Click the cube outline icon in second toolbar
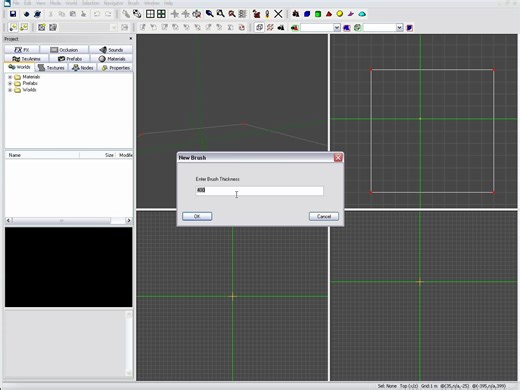 click(x=259, y=27)
